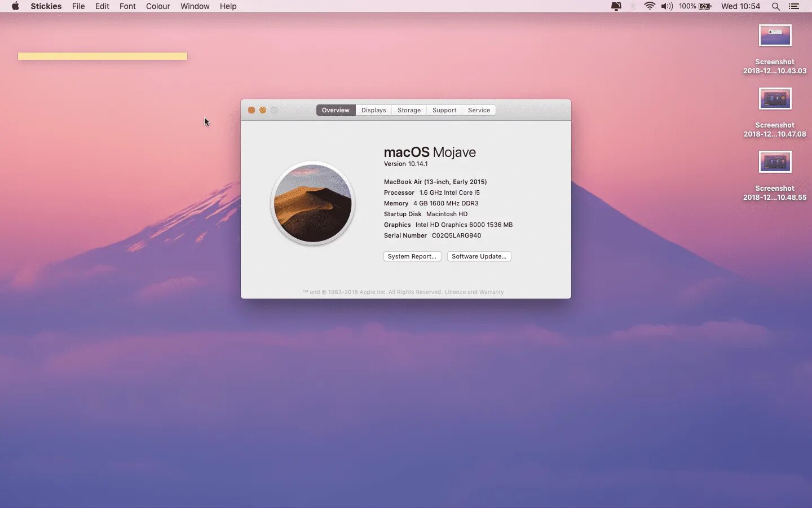This screenshot has height=508, width=812.
Task: Click the System Report... button
Action: click(412, 256)
